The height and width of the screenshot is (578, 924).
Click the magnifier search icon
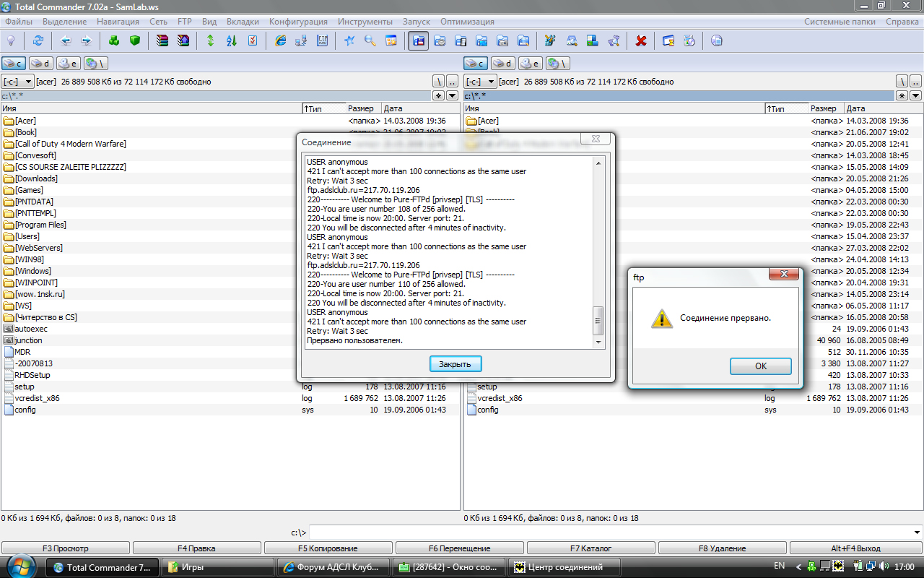point(370,41)
